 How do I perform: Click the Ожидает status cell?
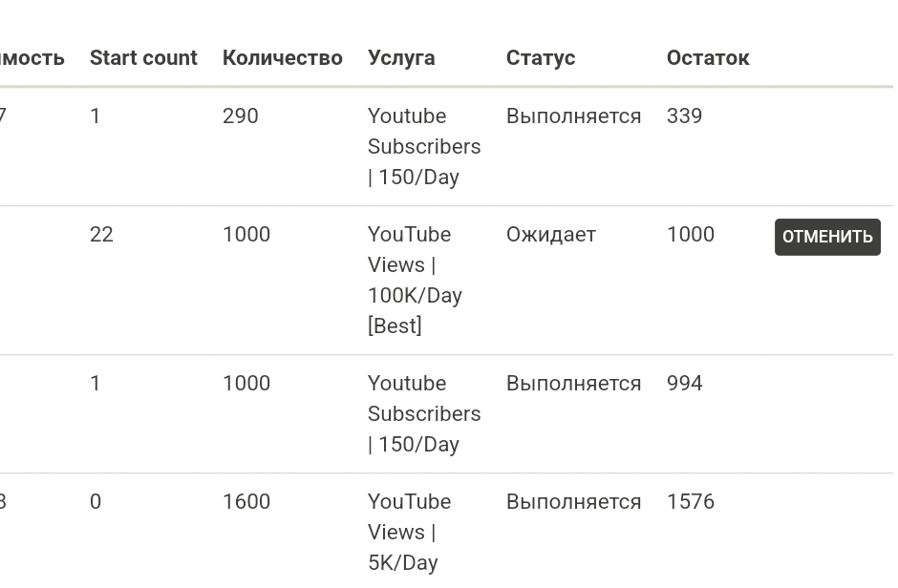coord(551,235)
